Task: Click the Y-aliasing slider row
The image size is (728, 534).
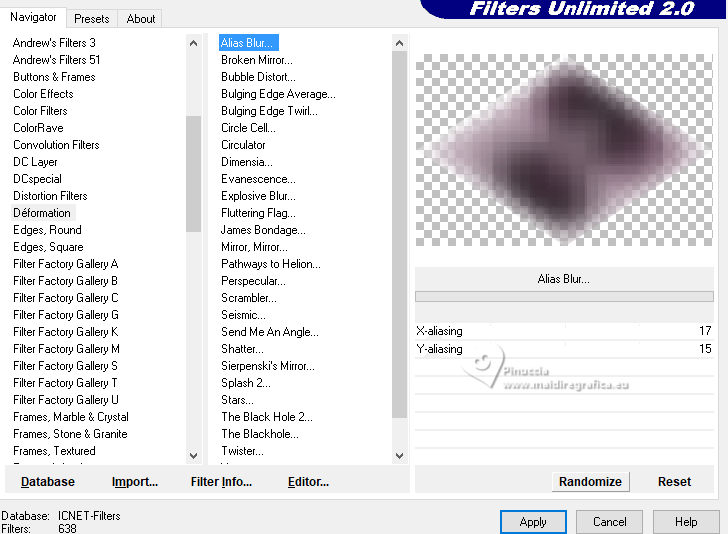Action: (x=564, y=349)
